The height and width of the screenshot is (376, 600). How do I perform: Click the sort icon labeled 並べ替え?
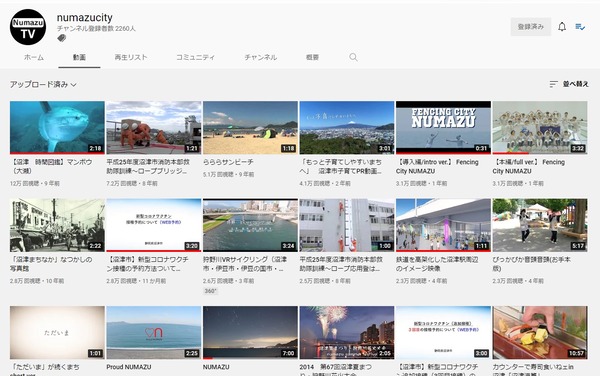(x=553, y=84)
